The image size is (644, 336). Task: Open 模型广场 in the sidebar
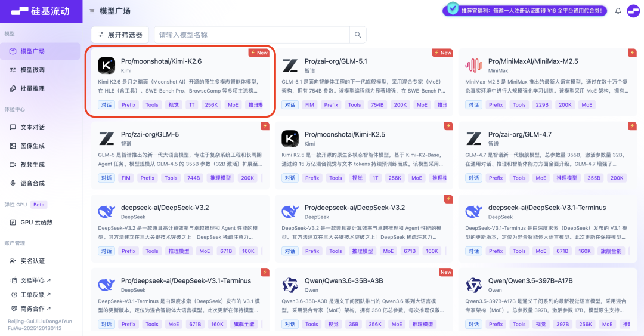[41, 51]
